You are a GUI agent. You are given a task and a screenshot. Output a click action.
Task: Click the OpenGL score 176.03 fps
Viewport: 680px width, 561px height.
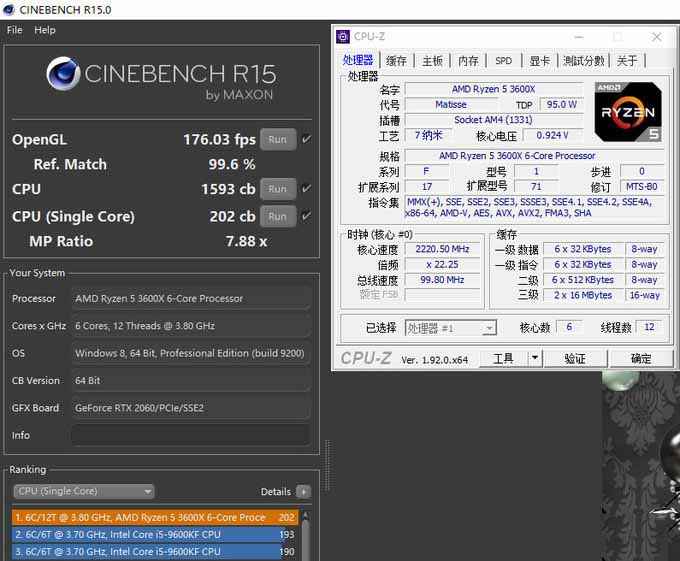click(x=219, y=140)
